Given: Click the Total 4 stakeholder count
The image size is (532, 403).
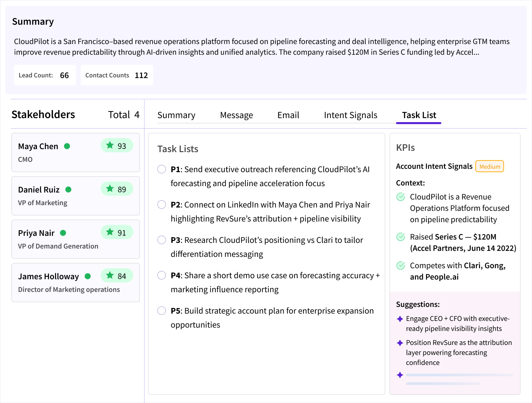Looking at the screenshot, I should [x=124, y=115].
